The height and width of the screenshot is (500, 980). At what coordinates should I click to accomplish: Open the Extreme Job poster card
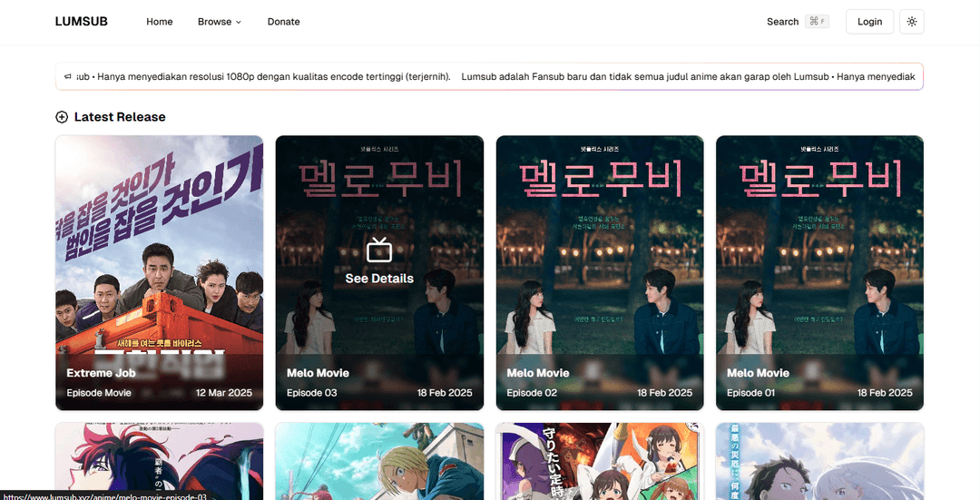click(x=160, y=273)
